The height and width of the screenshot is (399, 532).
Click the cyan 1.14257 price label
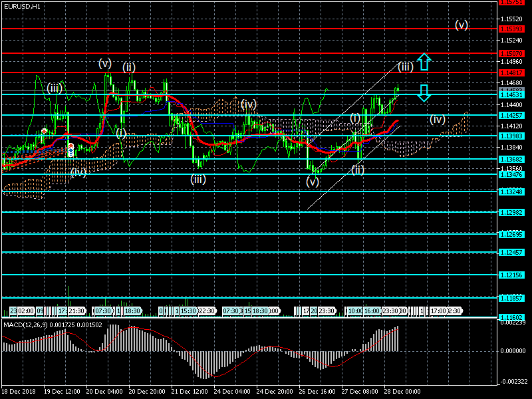tap(511, 115)
